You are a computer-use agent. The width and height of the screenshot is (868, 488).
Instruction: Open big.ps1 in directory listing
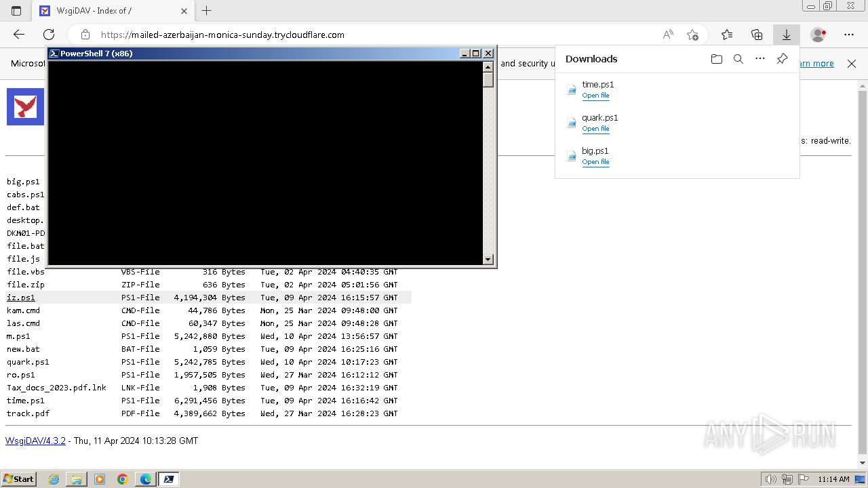tap(23, 182)
